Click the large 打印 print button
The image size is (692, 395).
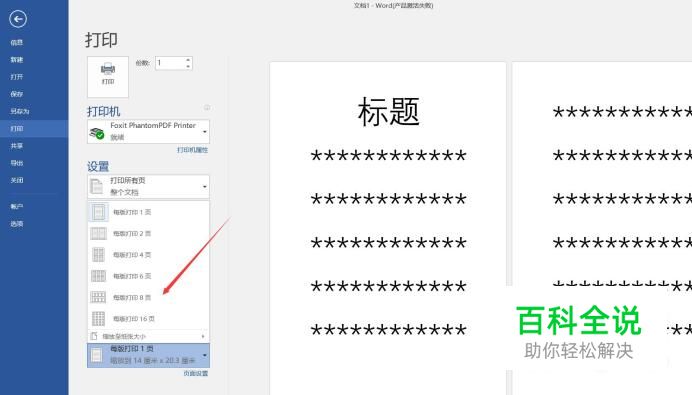[x=108, y=77]
